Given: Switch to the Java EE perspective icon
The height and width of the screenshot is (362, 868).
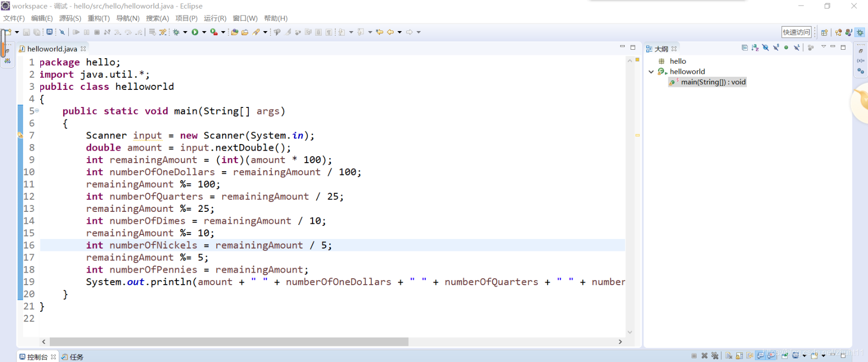Looking at the screenshot, I should (x=838, y=32).
